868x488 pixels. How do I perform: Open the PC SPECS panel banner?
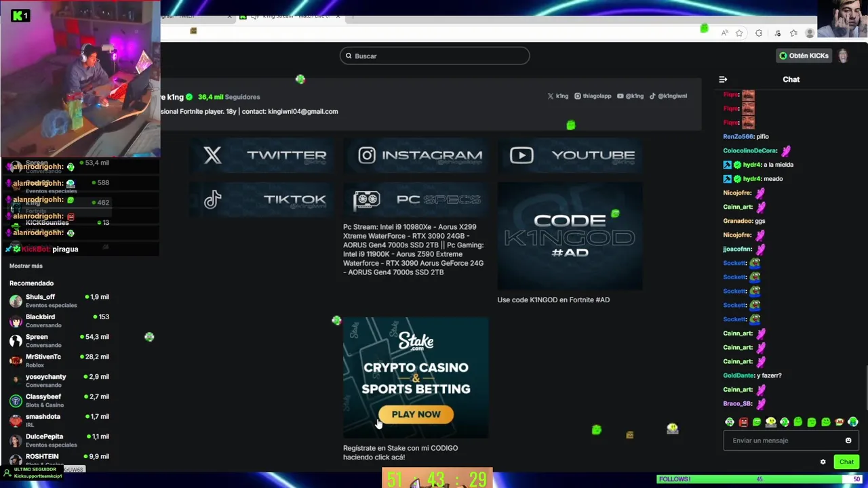[x=416, y=199]
